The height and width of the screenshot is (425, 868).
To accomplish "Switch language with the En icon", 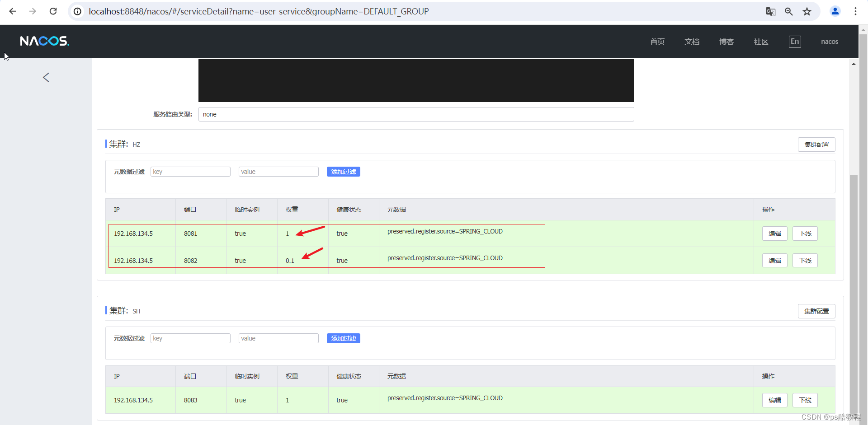I will pyautogui.click(x=795, y=42).
